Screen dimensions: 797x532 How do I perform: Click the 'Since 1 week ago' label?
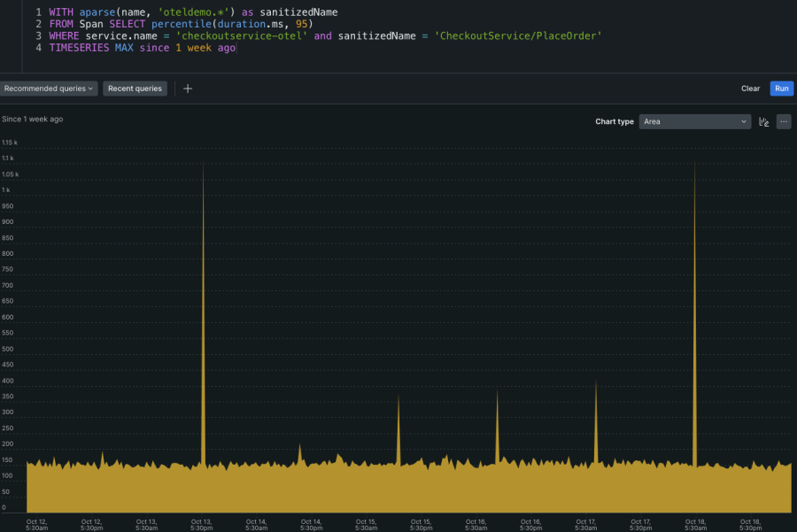coord(33,119)
